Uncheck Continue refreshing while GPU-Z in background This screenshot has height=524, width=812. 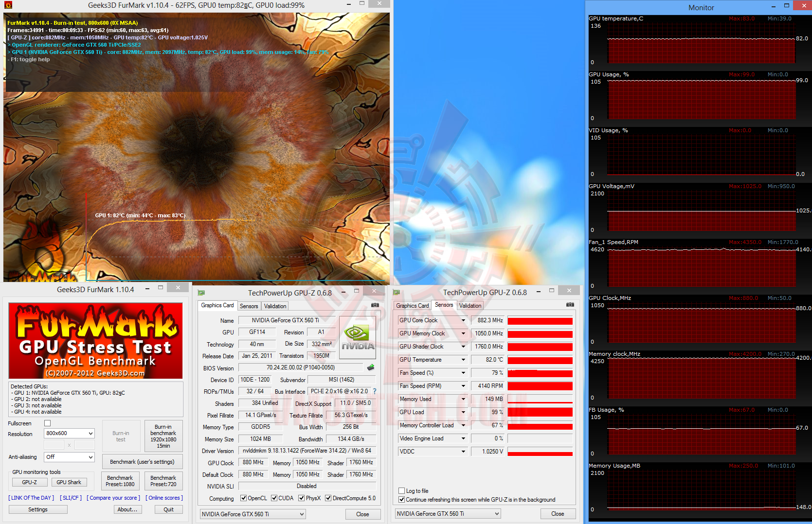coord(402,500)
